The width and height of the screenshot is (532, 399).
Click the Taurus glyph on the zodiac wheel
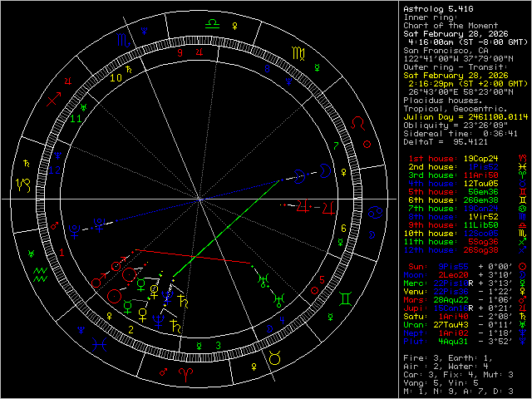click(x=274, y=357)
